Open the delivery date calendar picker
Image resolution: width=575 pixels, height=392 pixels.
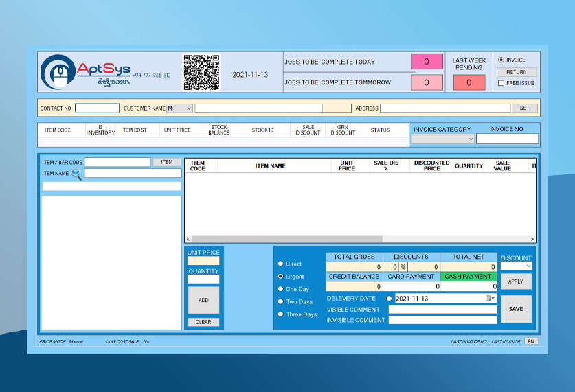(491, 299)
